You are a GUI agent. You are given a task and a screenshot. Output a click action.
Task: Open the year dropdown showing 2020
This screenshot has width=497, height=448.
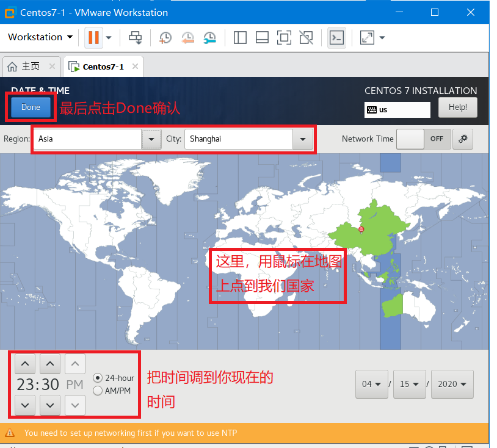point(452,384)
